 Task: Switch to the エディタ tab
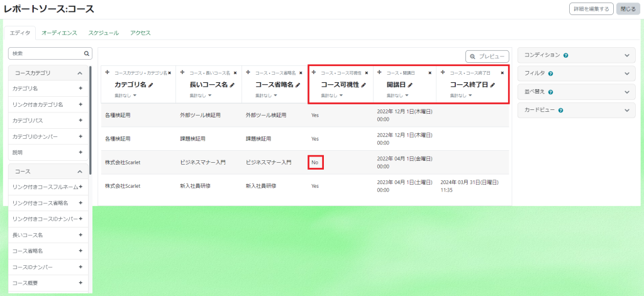tap(19, 33)
